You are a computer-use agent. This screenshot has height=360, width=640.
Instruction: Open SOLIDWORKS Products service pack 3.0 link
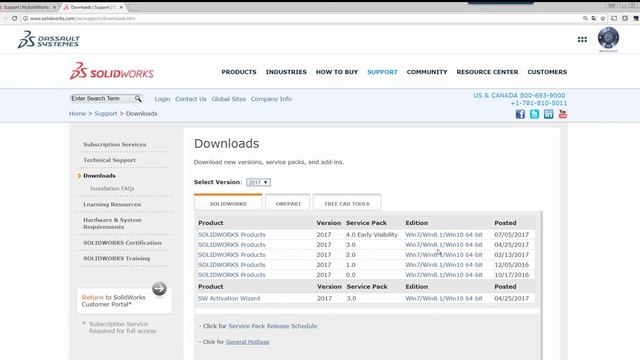(x=232, y=244)
